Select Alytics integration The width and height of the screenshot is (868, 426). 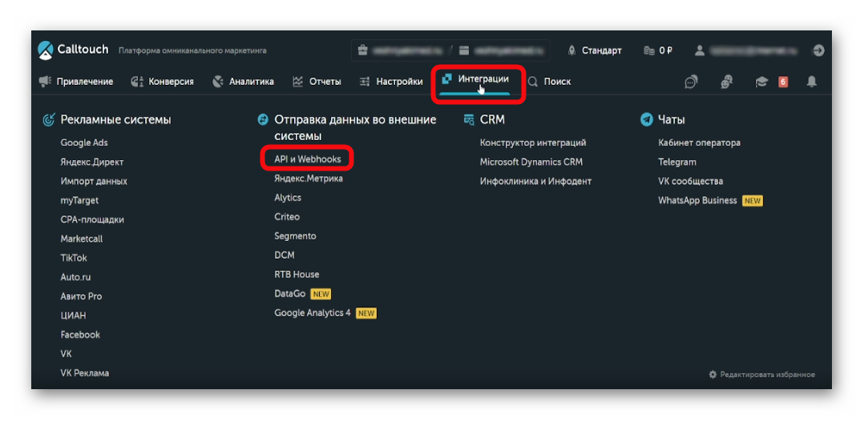tap(288, 198)
